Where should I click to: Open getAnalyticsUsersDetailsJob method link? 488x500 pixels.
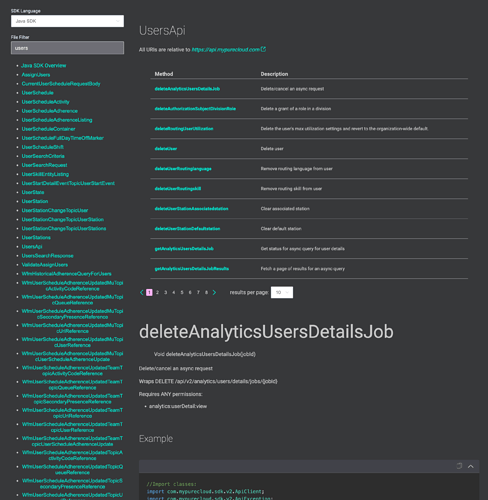[x=184, y=249]
